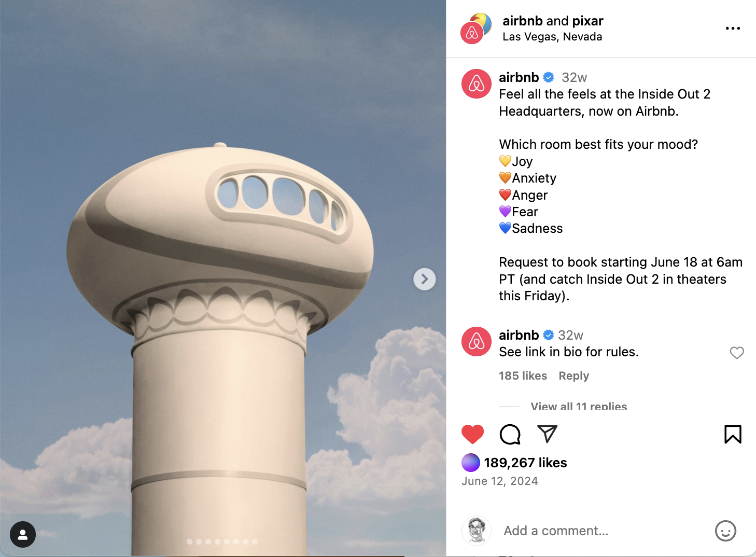Unlike the post via red heart icon

click(472, 434)
